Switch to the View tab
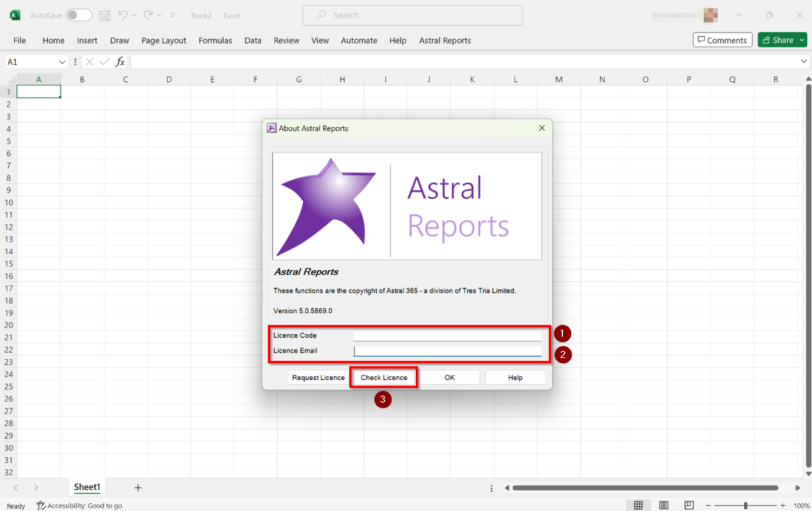The height and width of the screenshot is (511, 812). tap(320, 41)
